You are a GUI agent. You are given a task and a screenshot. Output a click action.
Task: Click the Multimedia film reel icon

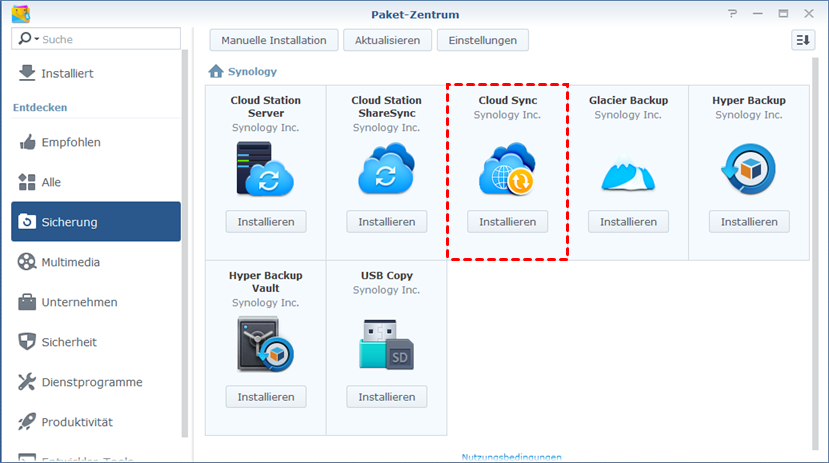tap(26, 262)
